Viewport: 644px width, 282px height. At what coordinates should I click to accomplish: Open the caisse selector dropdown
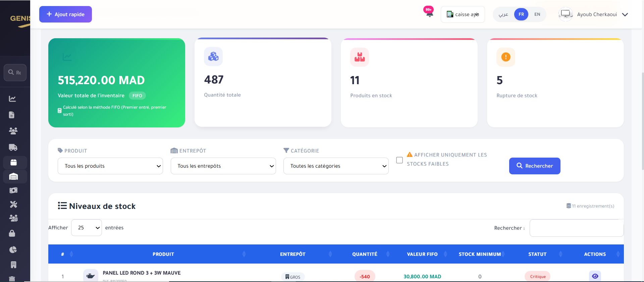[x=463, y=14]
